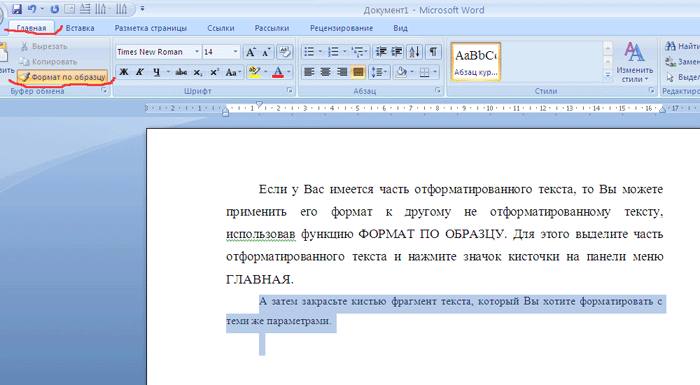The width and height of the screenshot is (700, 385).
Task: Open multilevel list menu
Action: click(x=359, y=52)
